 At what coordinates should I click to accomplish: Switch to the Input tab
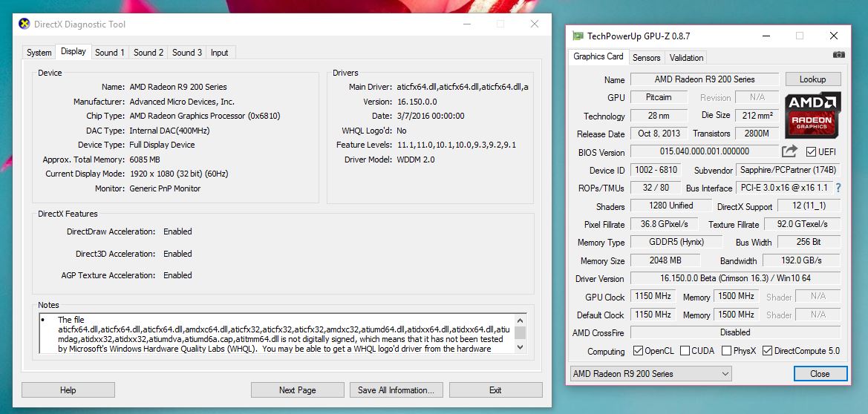click(219, 53)
